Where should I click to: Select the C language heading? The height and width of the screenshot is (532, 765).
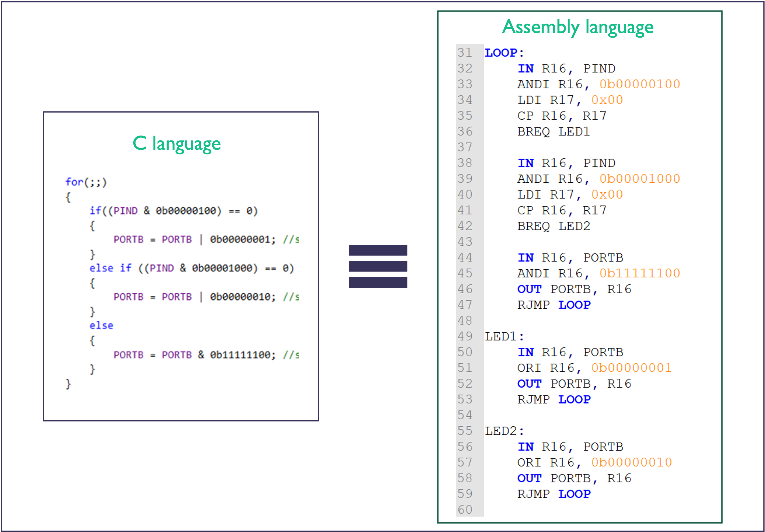pyautogui.click(x=177, y=144)
